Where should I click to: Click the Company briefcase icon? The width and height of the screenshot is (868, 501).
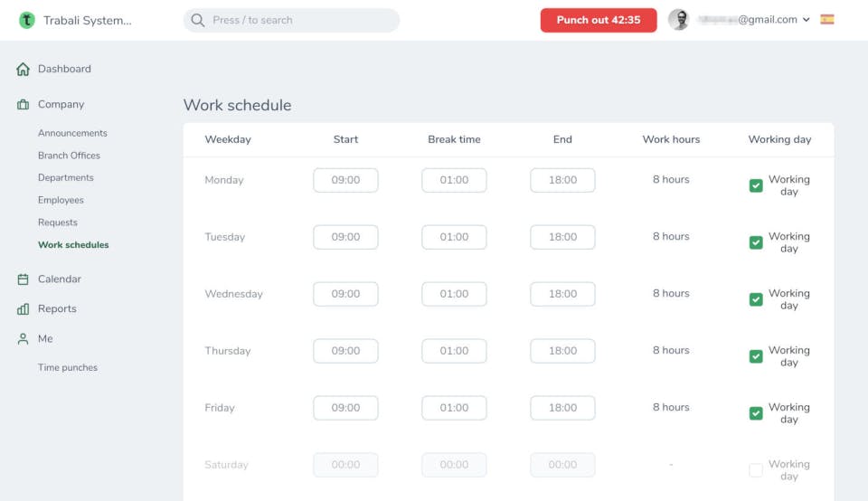pos(24,105)
